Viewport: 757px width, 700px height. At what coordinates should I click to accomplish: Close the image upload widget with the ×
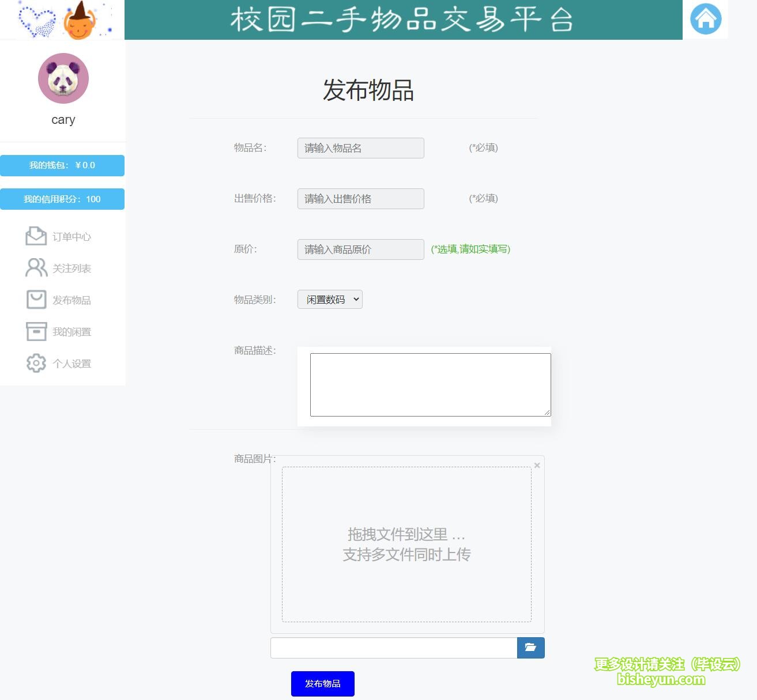(537, 465)
